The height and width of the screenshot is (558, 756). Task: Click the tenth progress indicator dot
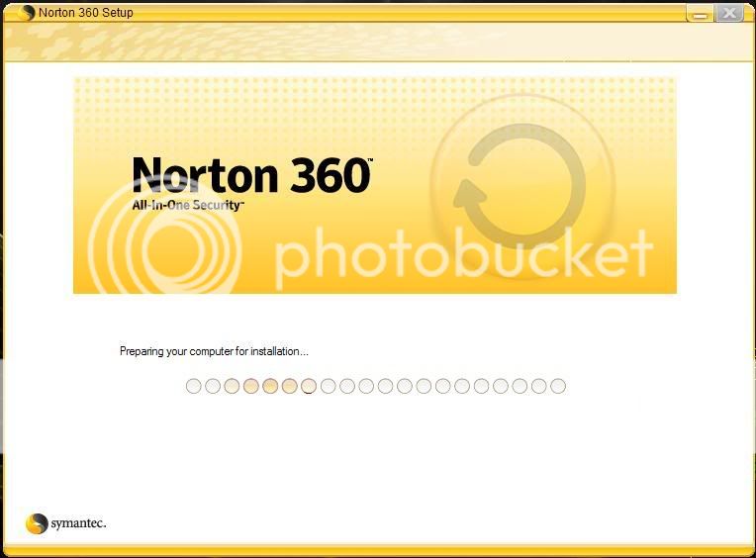[366, 386]
